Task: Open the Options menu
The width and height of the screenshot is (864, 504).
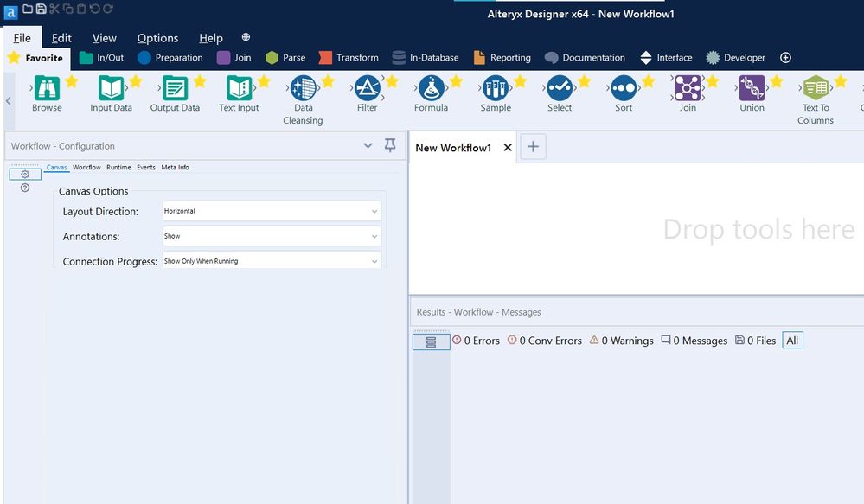Action: coord(157,38)
